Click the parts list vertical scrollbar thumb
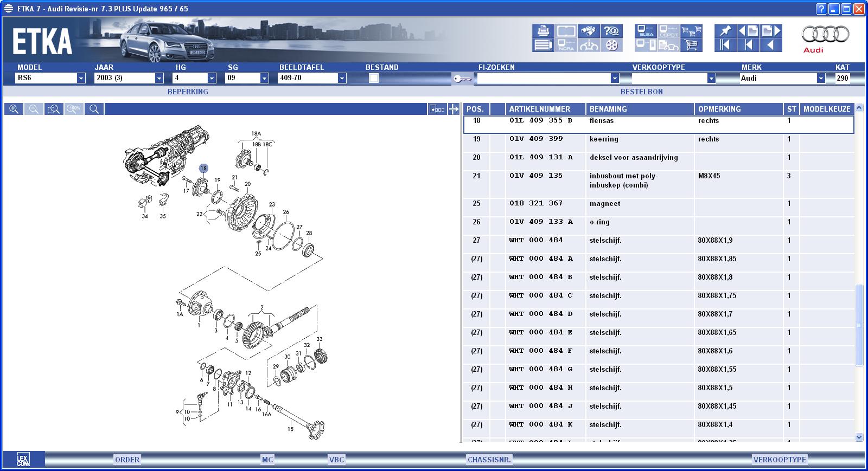The height and width of the screenshot is (471, 868). click(858, 325)
